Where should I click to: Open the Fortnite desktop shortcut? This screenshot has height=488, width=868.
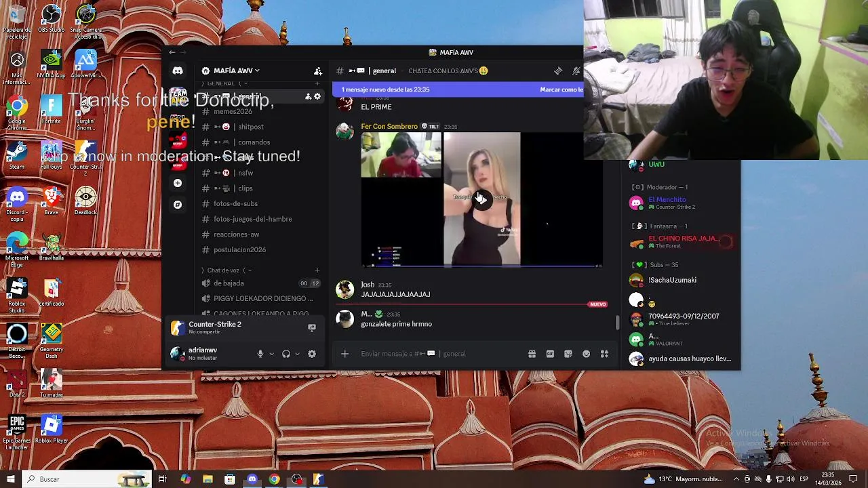52,110
